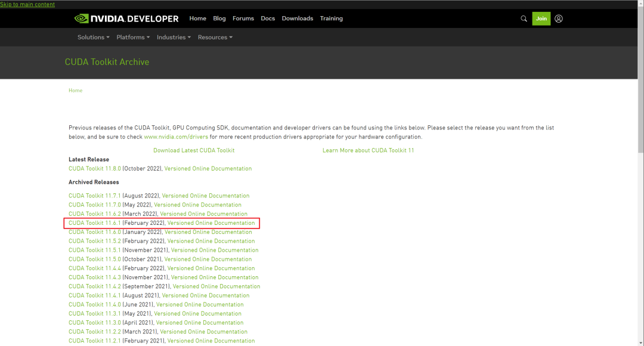This screenshot has width=644, height=346.
Task: Open the user account profile icon
Action: (x=559, y=18)
